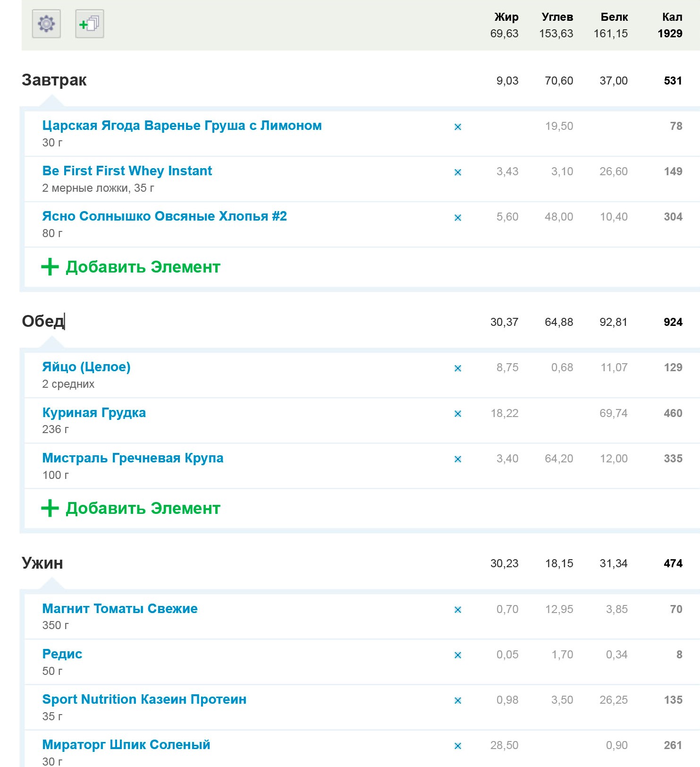The image size is (700, 767).
Task: Add an element to lunch
Action: pos(131,508)
